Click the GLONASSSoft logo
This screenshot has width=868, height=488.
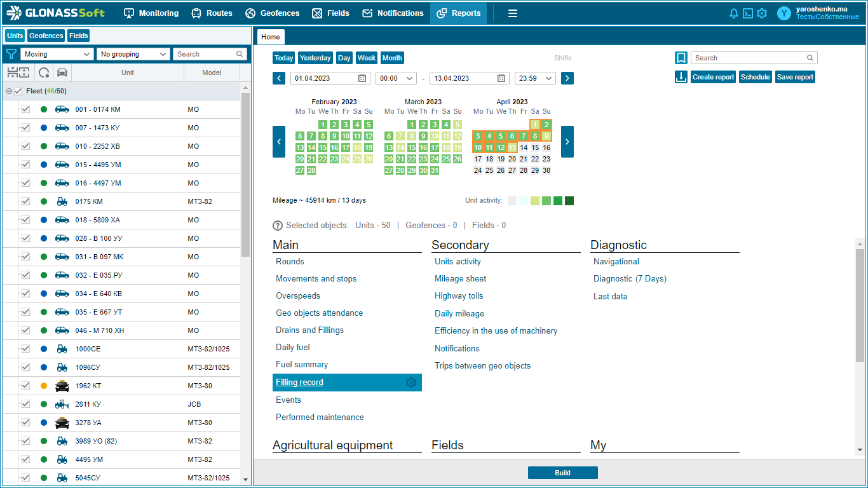pos(56,13)
